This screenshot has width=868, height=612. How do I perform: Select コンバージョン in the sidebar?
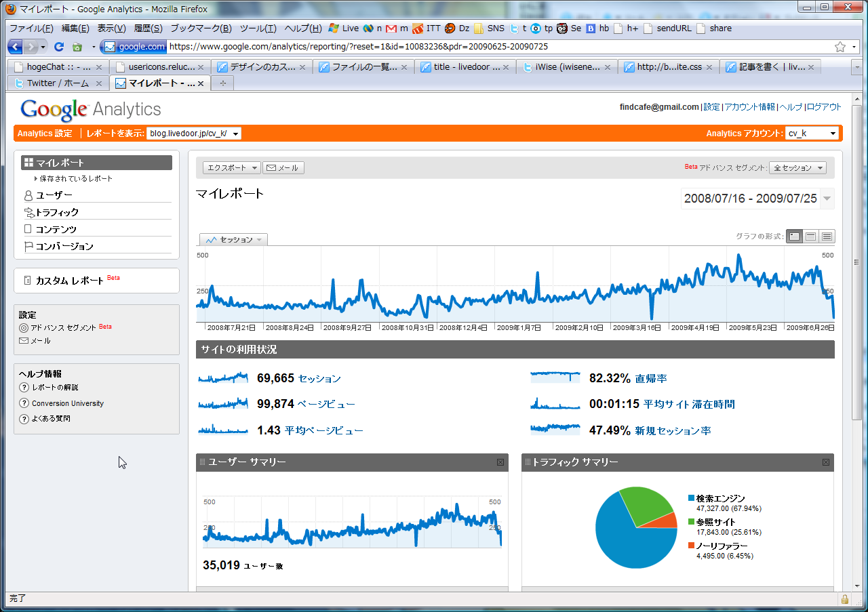[96, 246]
